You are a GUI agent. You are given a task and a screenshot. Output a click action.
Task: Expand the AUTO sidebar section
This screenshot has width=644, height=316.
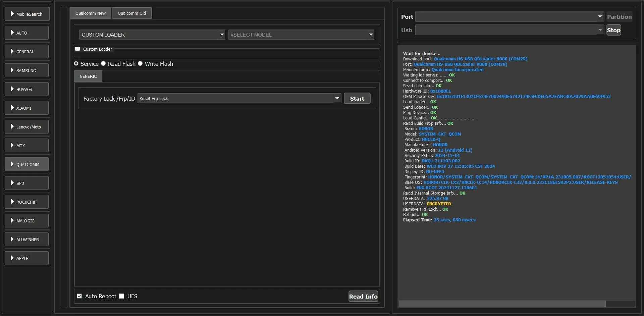click(x=27, y=33)
